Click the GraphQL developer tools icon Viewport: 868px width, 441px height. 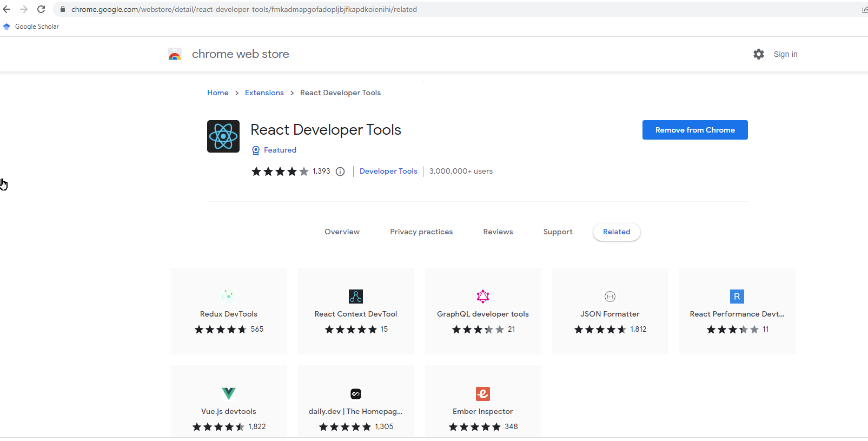coord(483,296)
